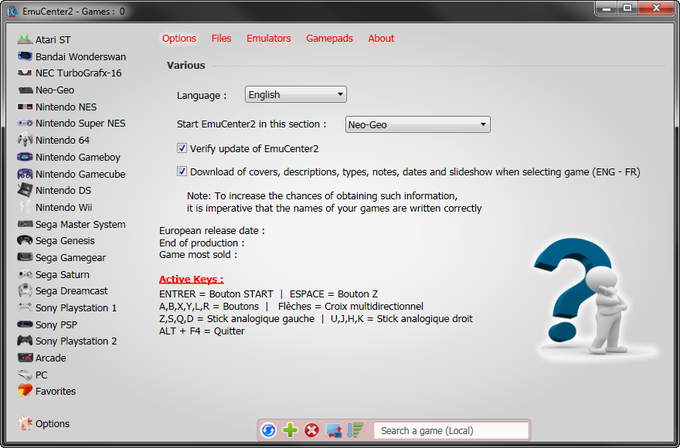
Task: Click the EmuCenter2 title bar app icon
Action: click(x=13, y=11)
